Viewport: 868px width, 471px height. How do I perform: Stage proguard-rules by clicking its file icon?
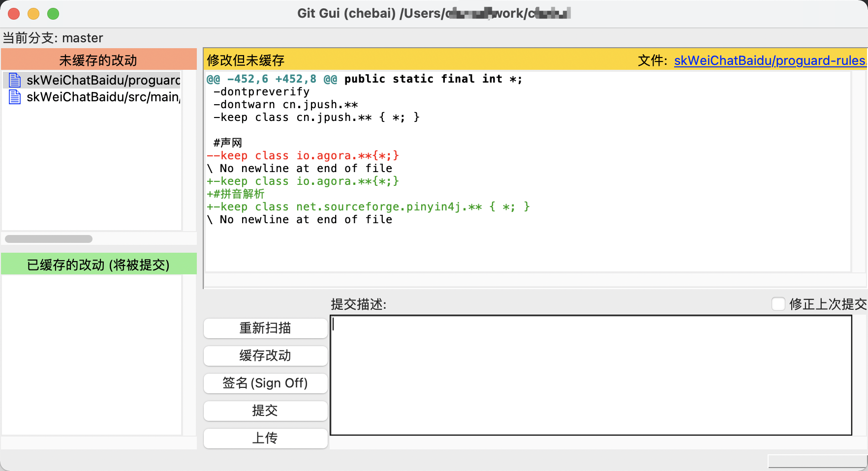[x=14, y=80]
